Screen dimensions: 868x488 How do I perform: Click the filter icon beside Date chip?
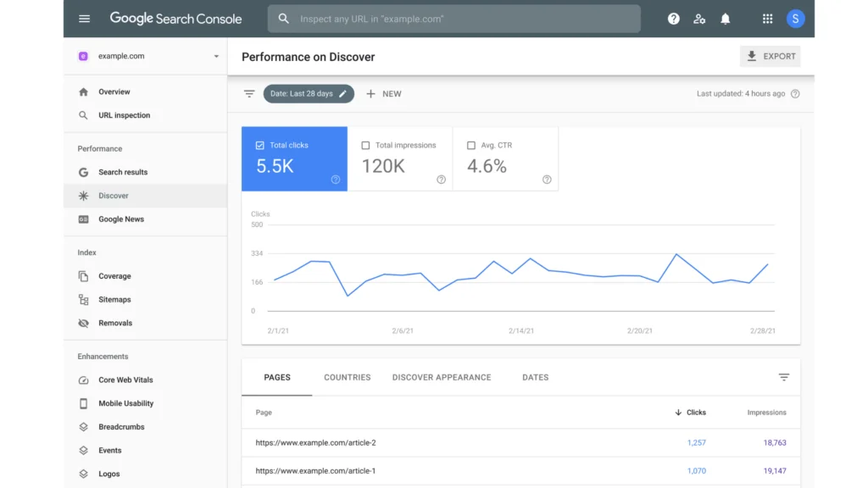click(249, 93)
